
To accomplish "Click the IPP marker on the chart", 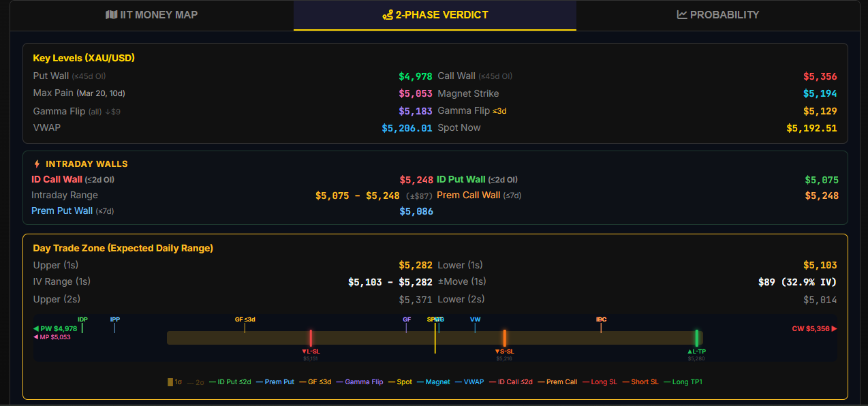I will [x=114, y=319].
